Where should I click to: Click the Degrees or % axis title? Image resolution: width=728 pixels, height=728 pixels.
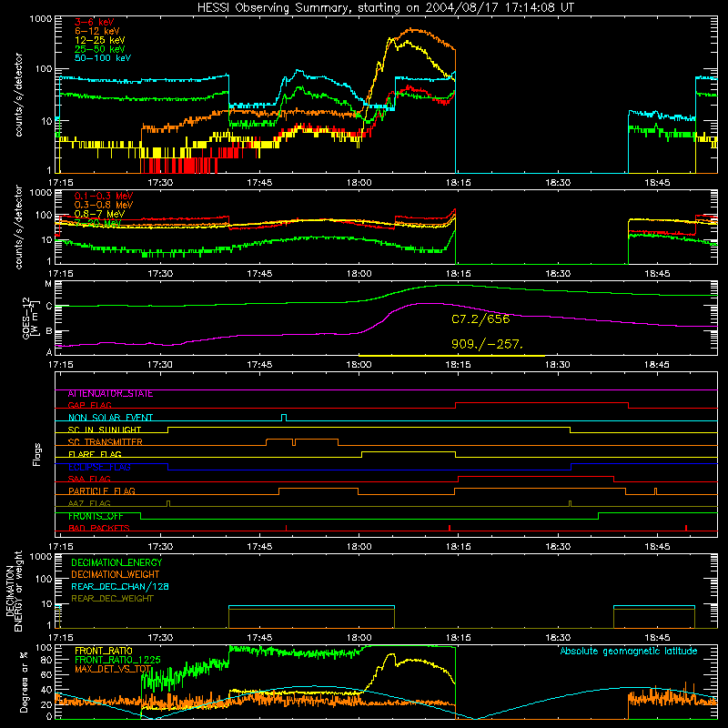tap(25, 682)
